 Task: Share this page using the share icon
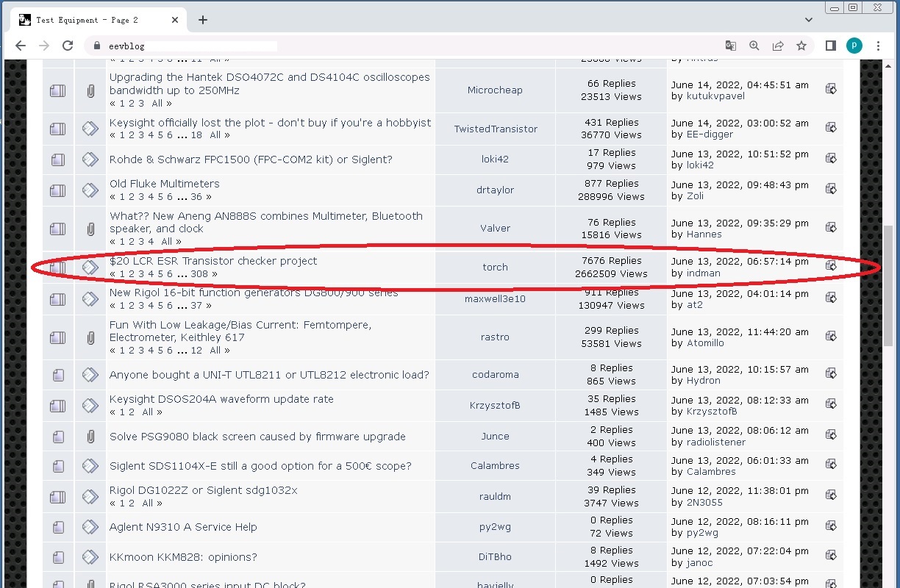pyautogui.click(x=777, y=46)
